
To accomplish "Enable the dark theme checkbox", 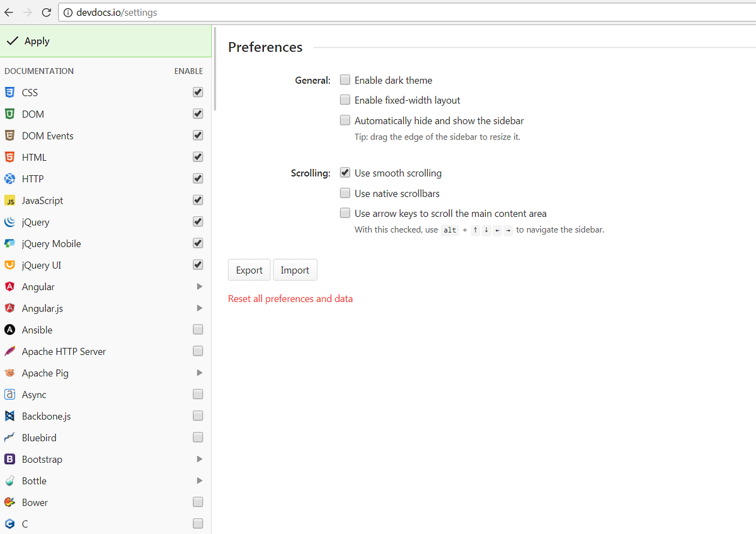I will [x=345, y=79].
